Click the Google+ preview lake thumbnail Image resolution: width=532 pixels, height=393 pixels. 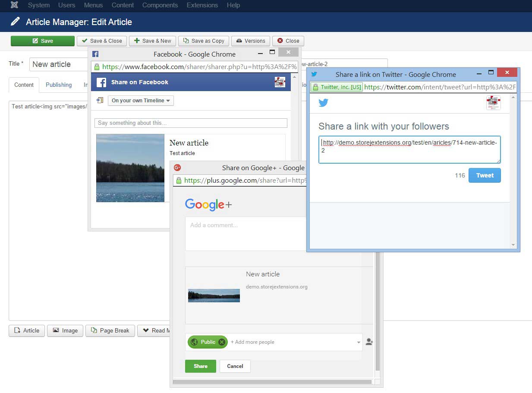[214, 295]
